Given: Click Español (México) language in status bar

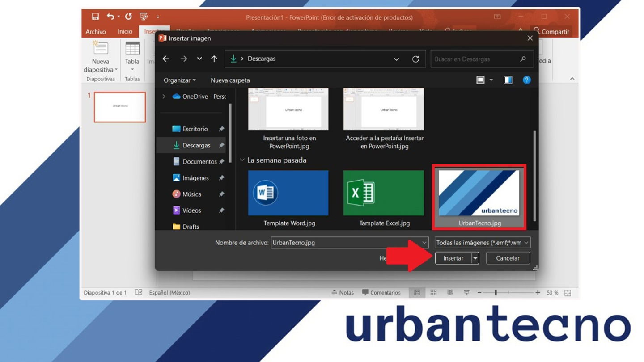Looking at the screenshot, I should 169,293.
